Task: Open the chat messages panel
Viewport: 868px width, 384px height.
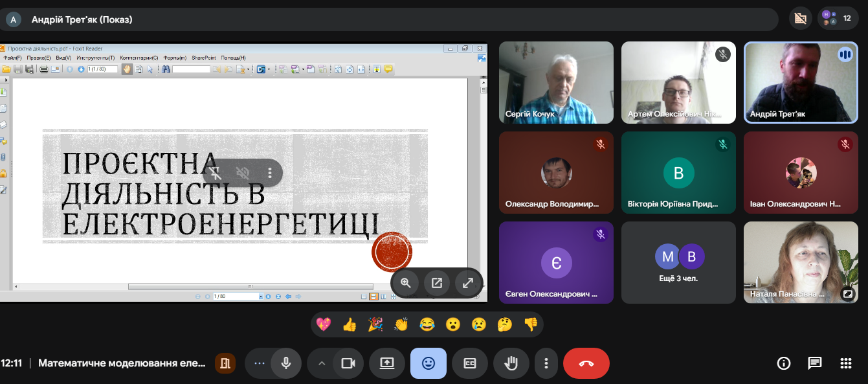Action: 814,363
